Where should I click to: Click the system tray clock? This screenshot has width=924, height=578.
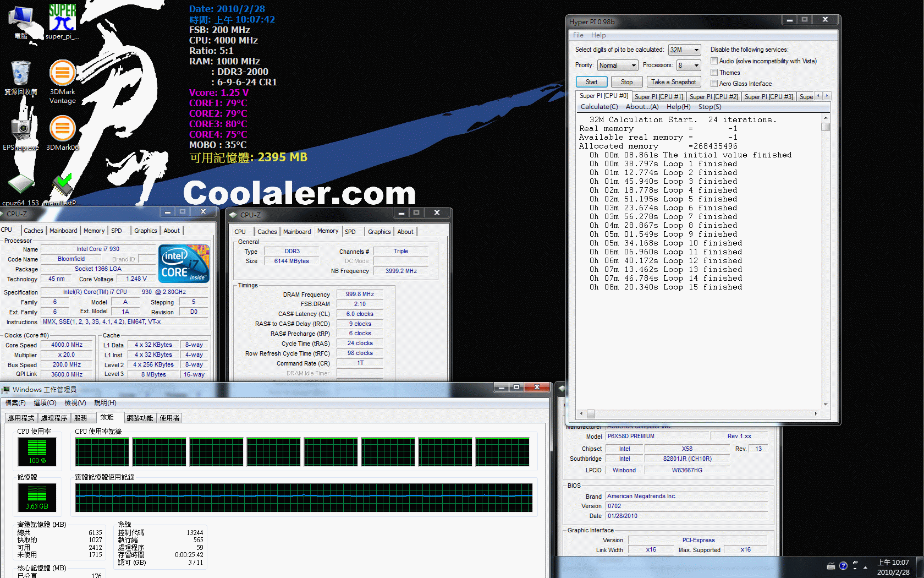pos(893,567)
